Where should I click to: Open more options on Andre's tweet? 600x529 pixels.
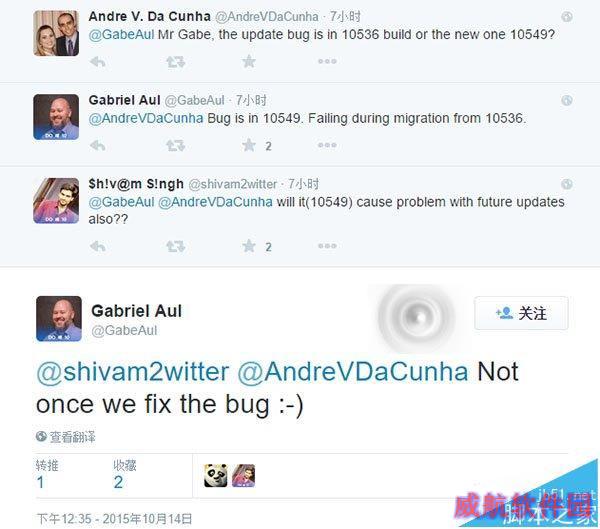[x=327, y=61]
